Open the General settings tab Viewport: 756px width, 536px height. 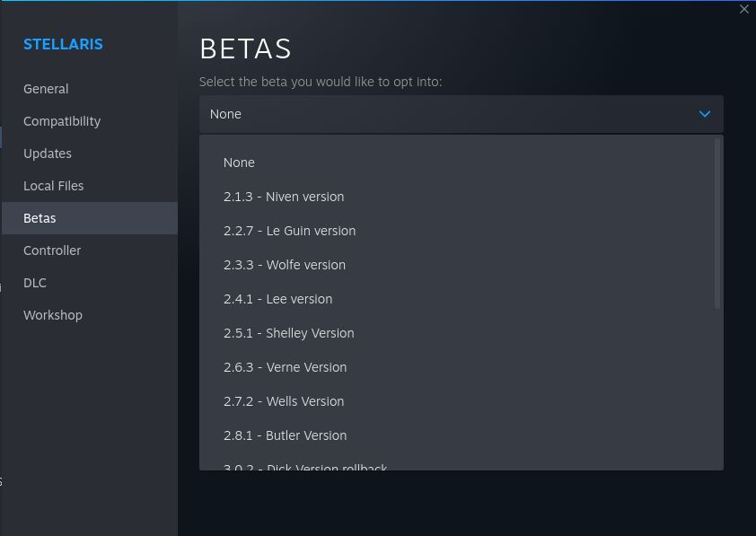click(46, 89)
